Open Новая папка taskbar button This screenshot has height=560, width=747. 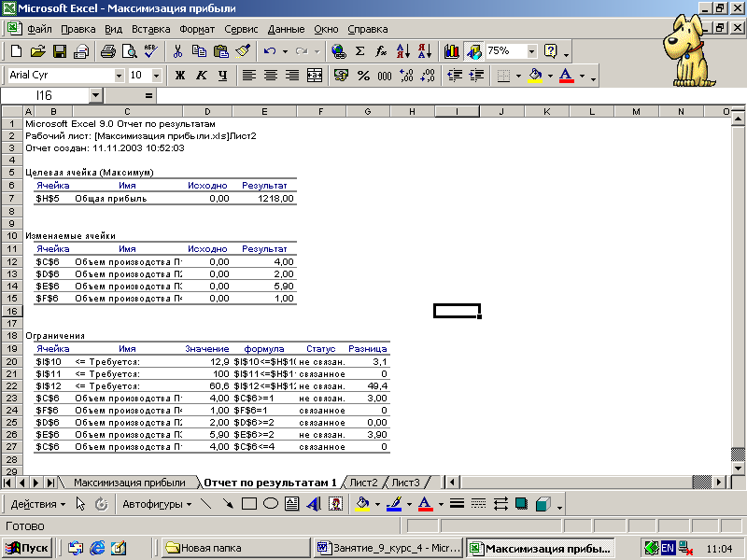235,548
